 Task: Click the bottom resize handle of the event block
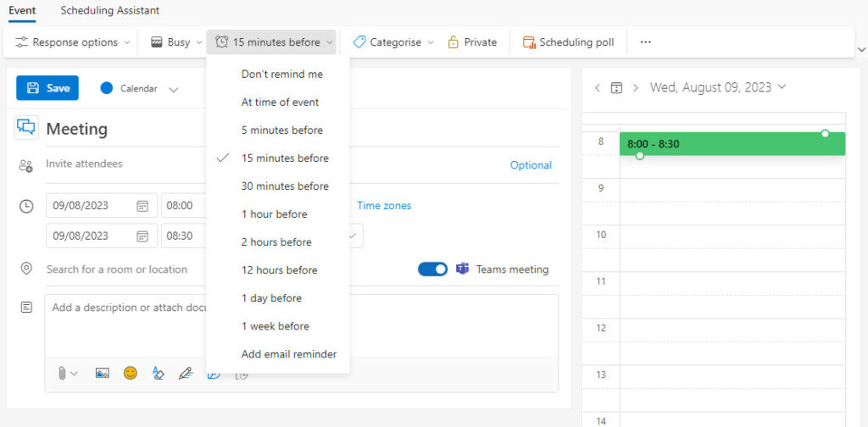[640, 156]
